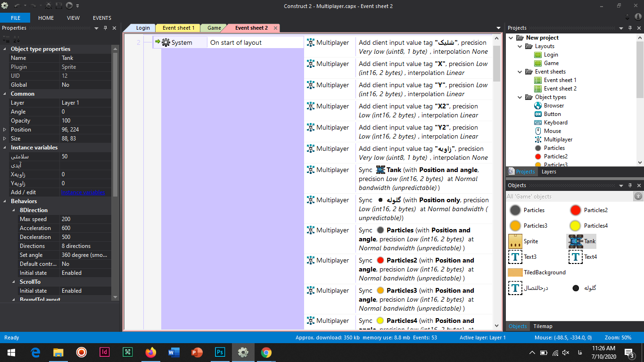The width and height of the screenshot is (644, 362).
Task: Click the event sheet vertical scrollbar thumb
Action: (496, 63)
